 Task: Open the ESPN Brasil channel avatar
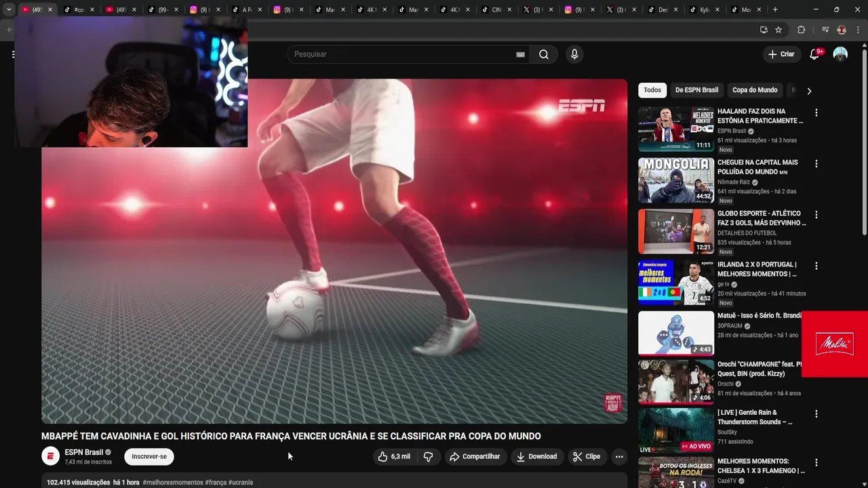click(50, 456)
